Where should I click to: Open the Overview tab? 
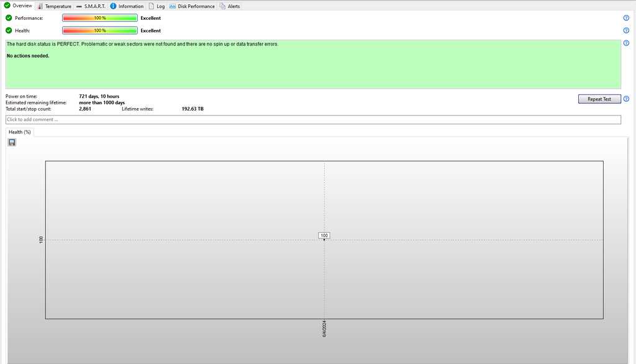coord(18,6)
